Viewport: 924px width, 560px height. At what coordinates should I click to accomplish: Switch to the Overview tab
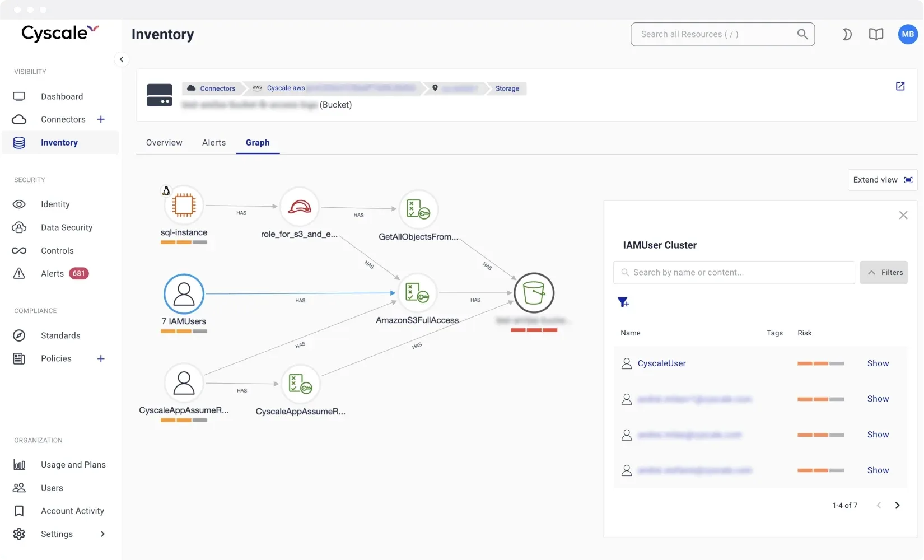164,142
